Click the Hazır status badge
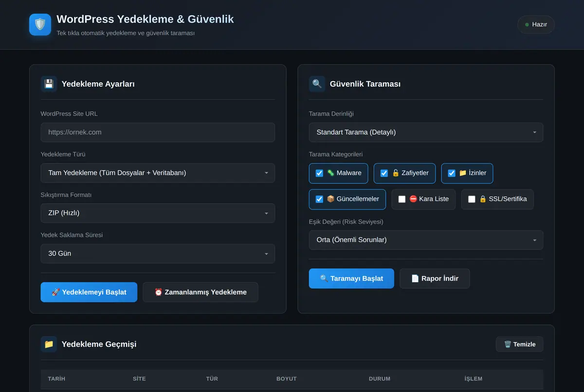This screenshot has width=584, height=392. point(536,24)
